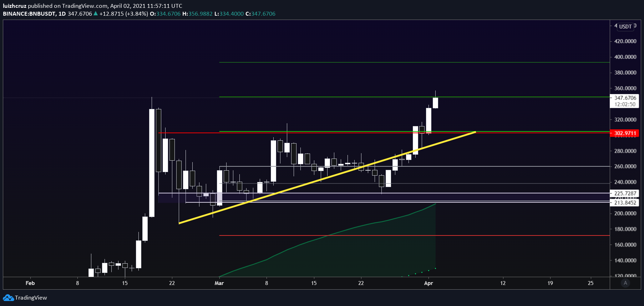
Task: Click the high value H:356.9882
Action: tap(197, 14)
